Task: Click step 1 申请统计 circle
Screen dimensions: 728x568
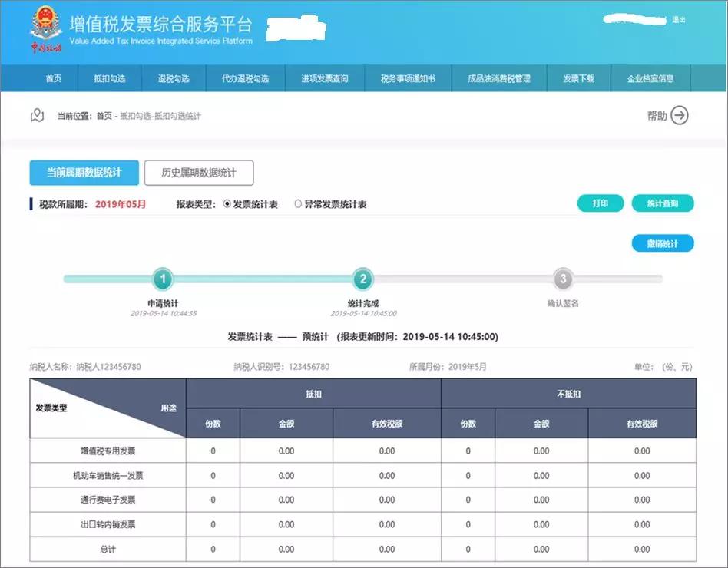Action: coord(161,280)
